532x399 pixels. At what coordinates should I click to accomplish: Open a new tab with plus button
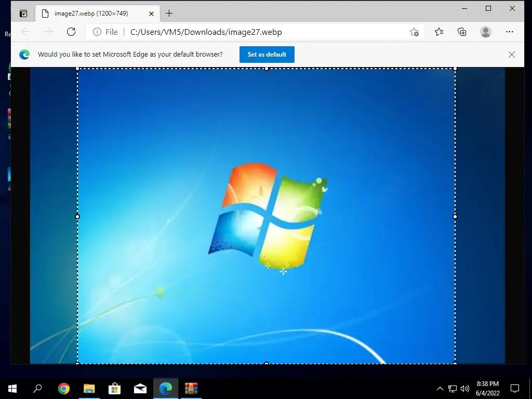click(169, 14)
